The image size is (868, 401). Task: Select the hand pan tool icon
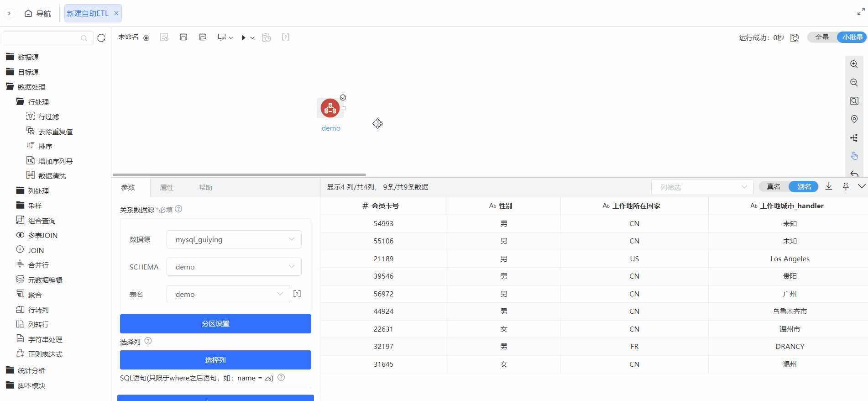(x=854, y=156)
